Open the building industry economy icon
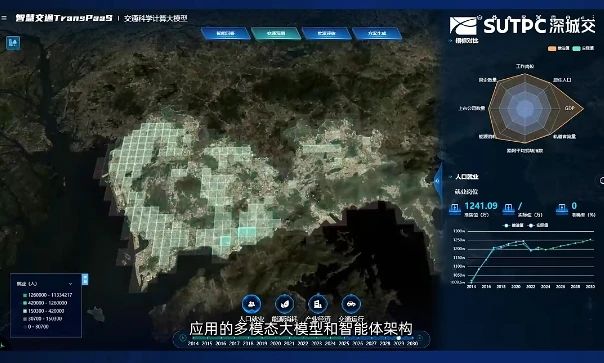 pos(318,304)
